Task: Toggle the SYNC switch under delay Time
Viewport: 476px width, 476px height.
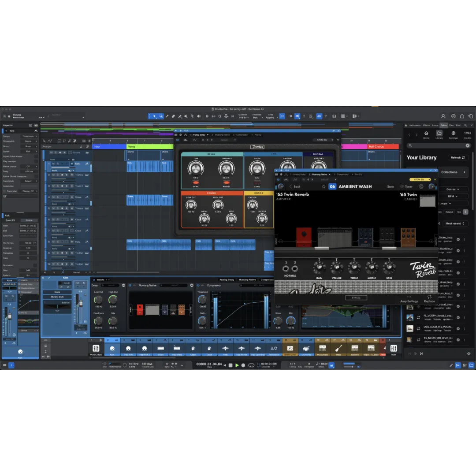Action: point(195,182)
